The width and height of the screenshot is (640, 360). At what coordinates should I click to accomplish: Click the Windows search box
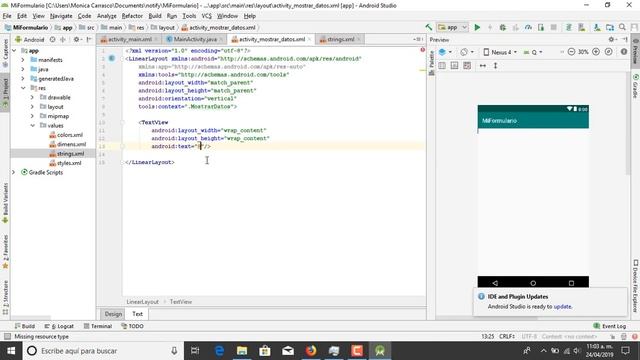pyautogui.click(x=103, y=351)
